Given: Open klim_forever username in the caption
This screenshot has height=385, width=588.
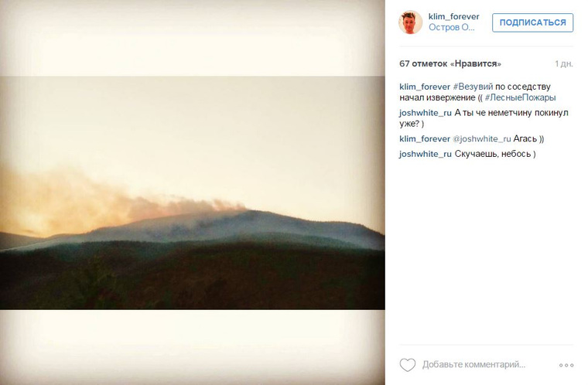Looking at the screenshot, I should click(425, 87).
